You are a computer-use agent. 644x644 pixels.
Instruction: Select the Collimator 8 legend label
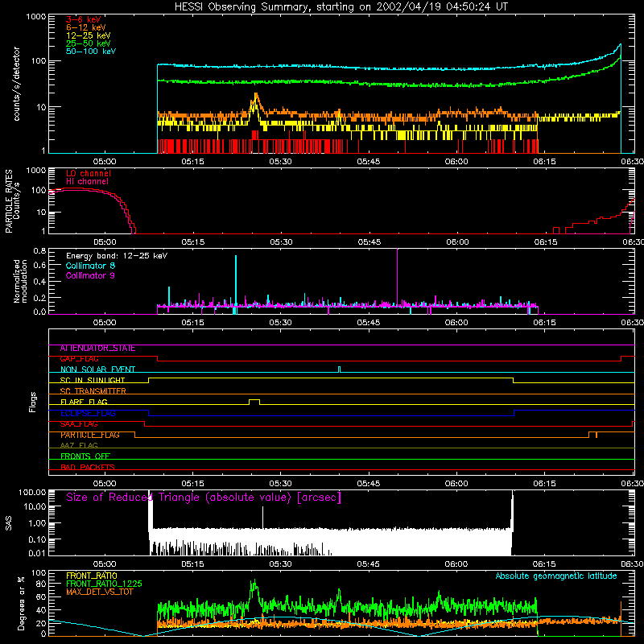click(x=90, y=266)
